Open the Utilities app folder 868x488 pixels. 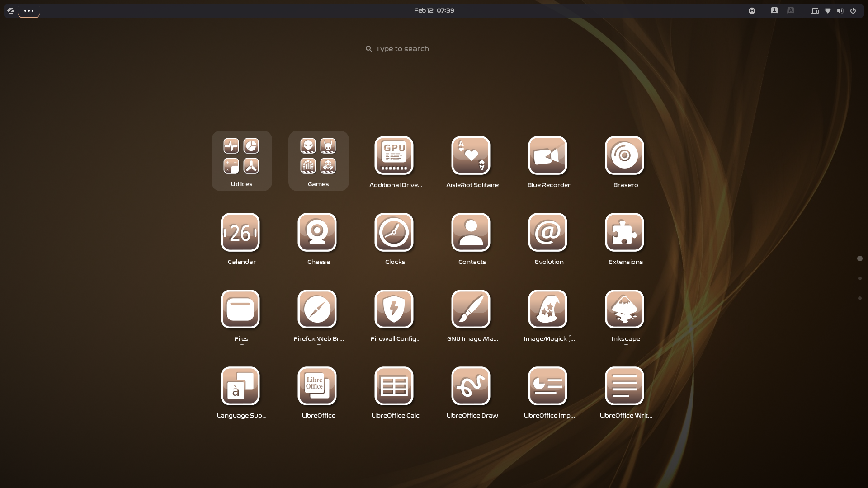pyautogui.click(x=241, y=161)
